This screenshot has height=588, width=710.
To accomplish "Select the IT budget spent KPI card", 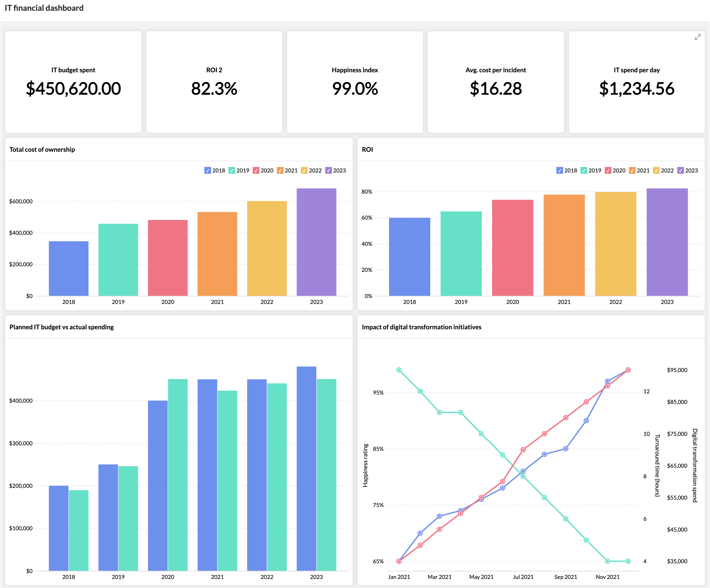I will pos(73,82).
